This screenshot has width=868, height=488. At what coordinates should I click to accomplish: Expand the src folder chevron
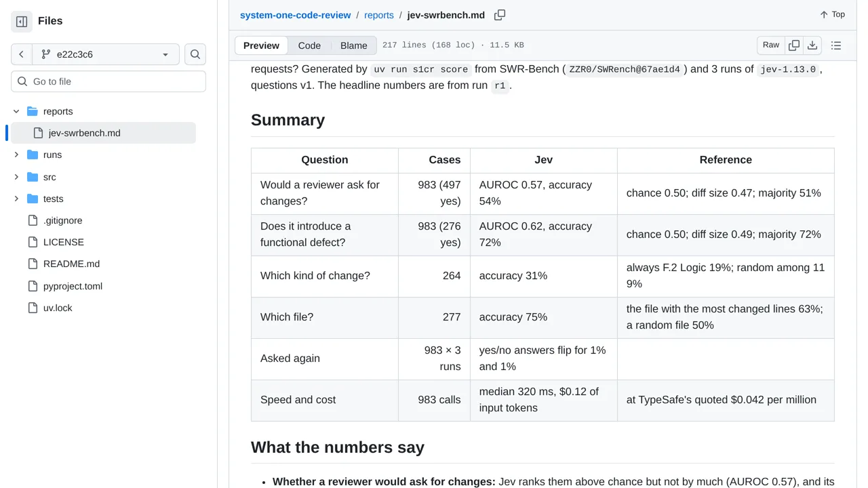click(16, 177)
